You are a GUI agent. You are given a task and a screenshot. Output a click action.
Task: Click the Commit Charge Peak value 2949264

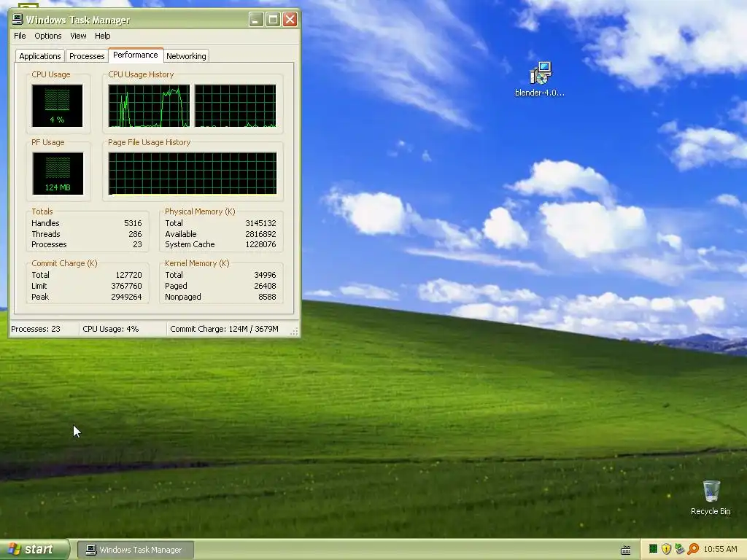126,297
